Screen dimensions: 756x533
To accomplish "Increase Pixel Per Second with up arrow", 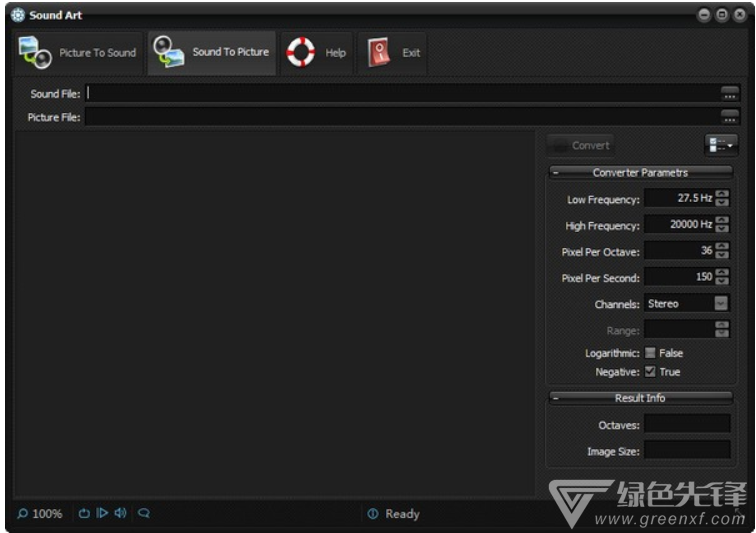I will [x=722, y=272].
